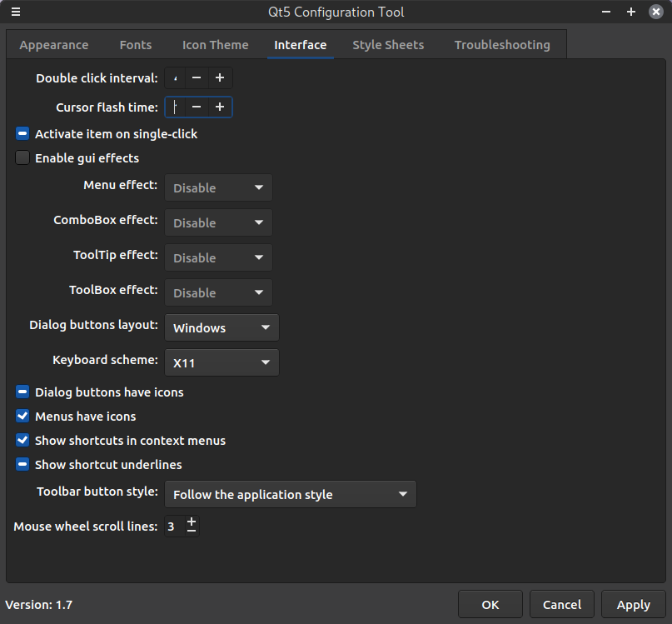The image size is (672, 624).
Task: Click the Apply button
Action: click(633, 605)
